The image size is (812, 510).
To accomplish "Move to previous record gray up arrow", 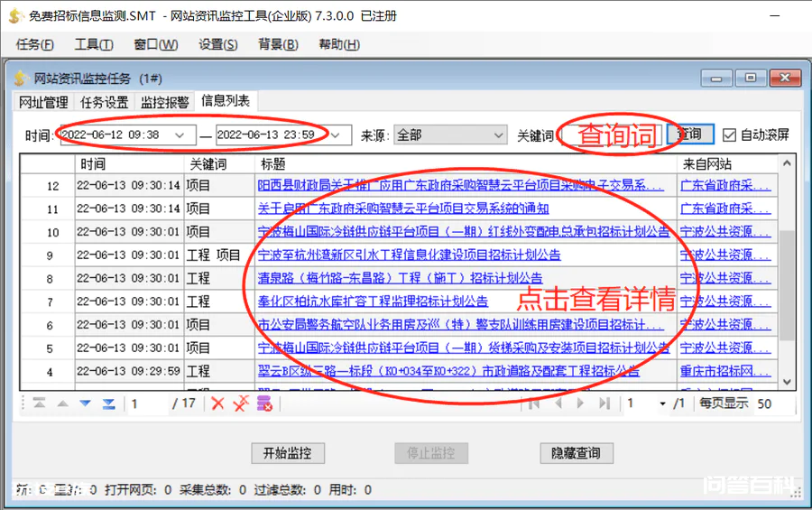I will point(62,403).
